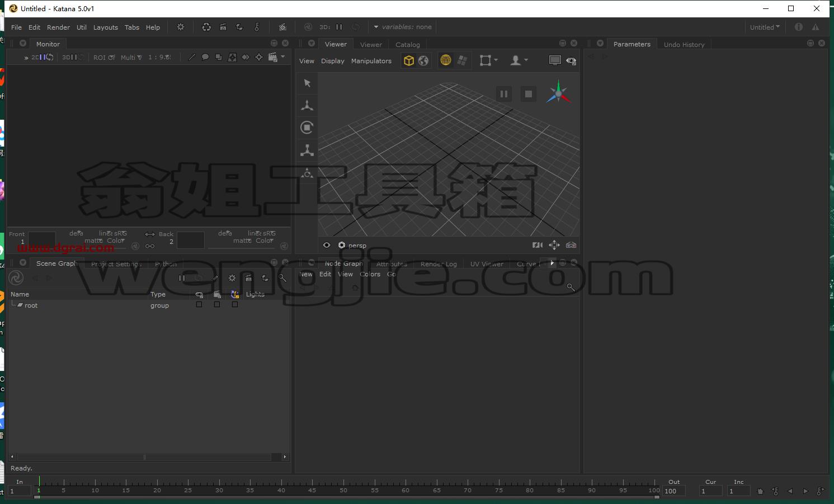Open the person silhouette dropdown in Viewer
The height and width of the screenshot is (504, 834).
click(x=519, y=60)
